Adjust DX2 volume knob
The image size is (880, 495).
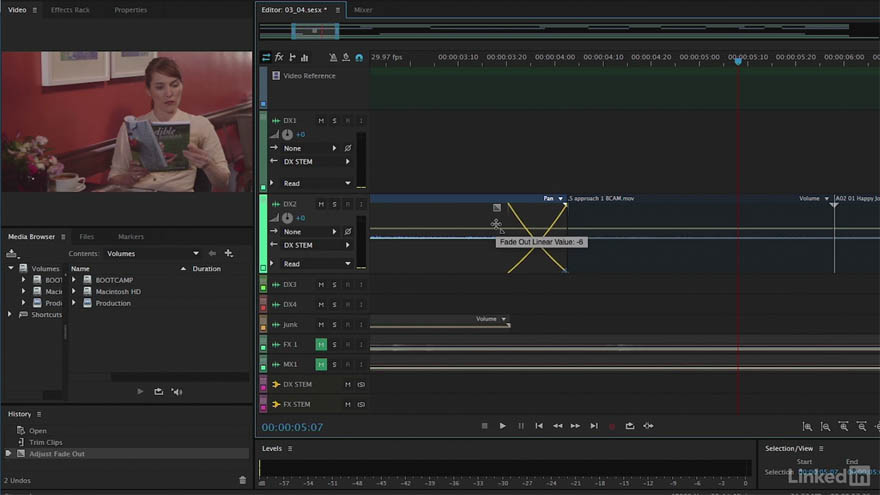click(287, 218)
